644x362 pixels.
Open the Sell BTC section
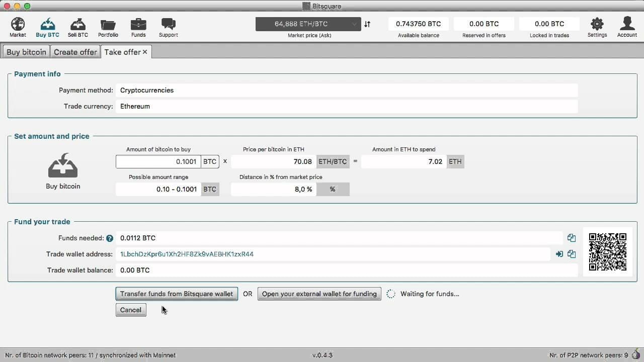click(78, 28)
